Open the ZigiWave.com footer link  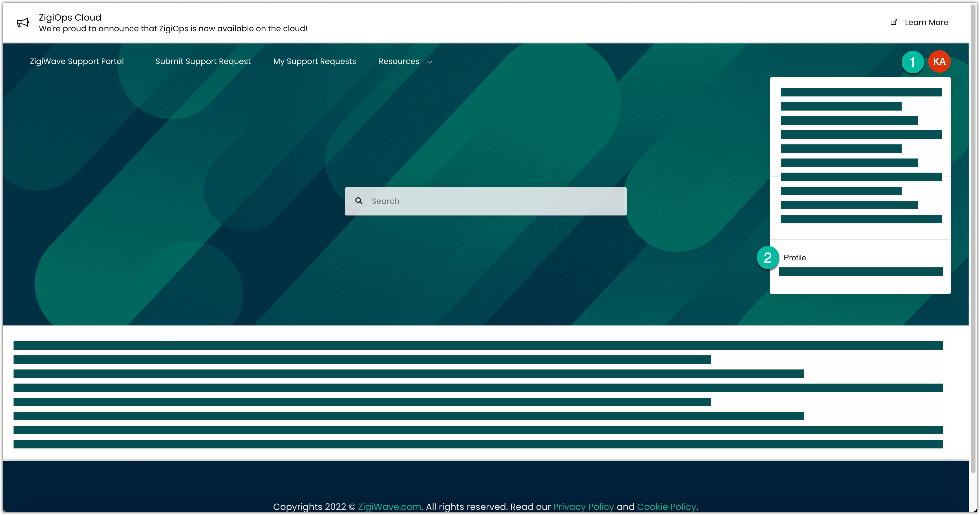[x=389, y=507]
